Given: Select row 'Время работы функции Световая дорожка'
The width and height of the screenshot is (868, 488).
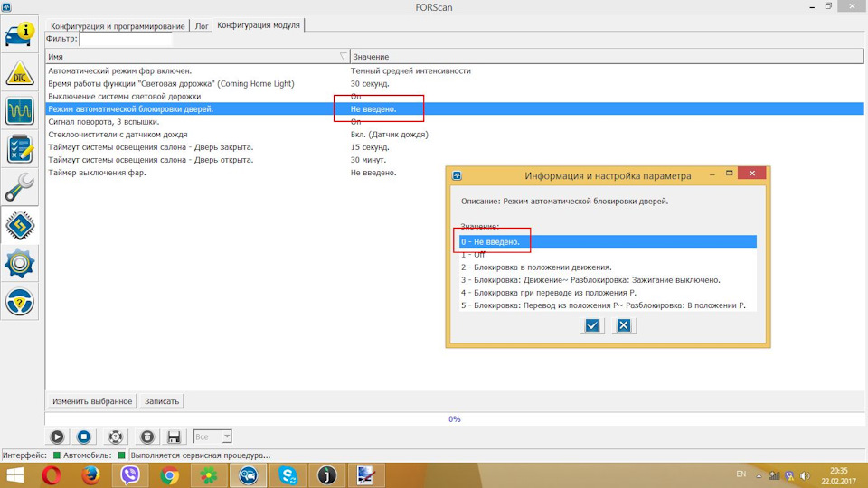Looking at the screenshot, I should pyautogui.click(x=455, y=83).
